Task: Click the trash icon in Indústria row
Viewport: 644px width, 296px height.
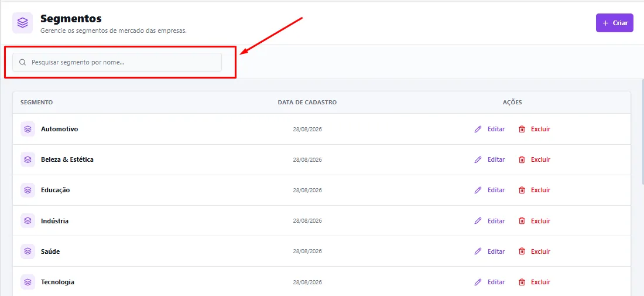Action: 522,221
